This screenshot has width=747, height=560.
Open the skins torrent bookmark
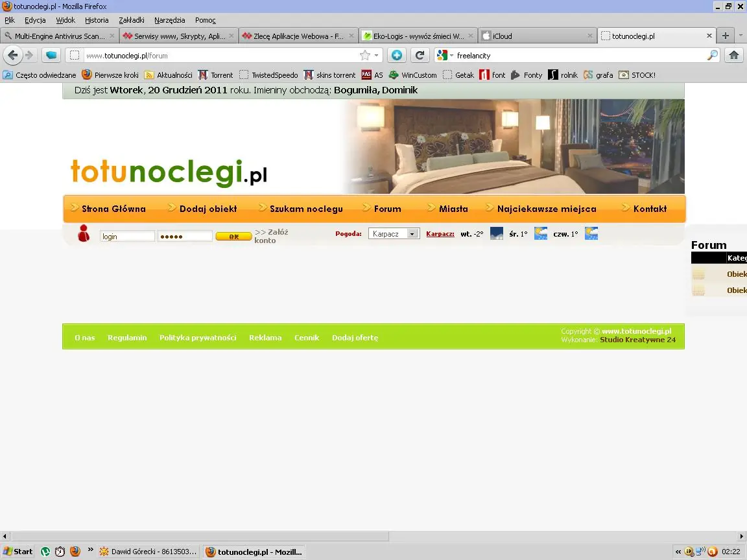329,75
